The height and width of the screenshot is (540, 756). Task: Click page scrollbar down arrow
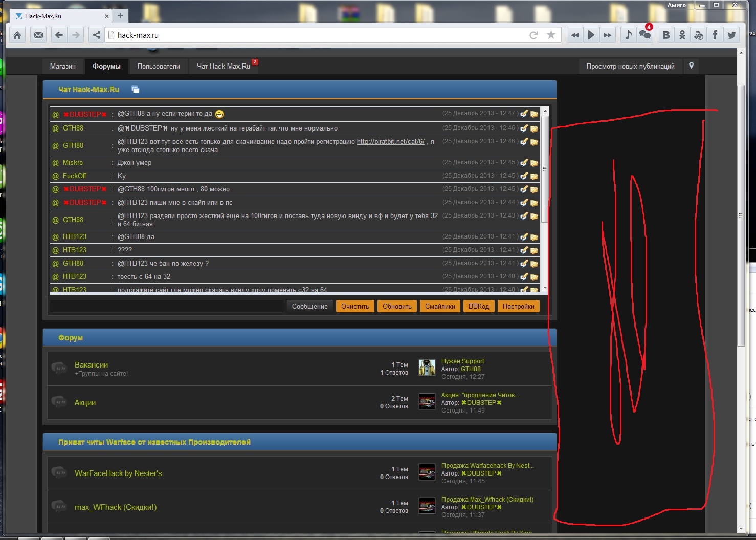point(741,529)
